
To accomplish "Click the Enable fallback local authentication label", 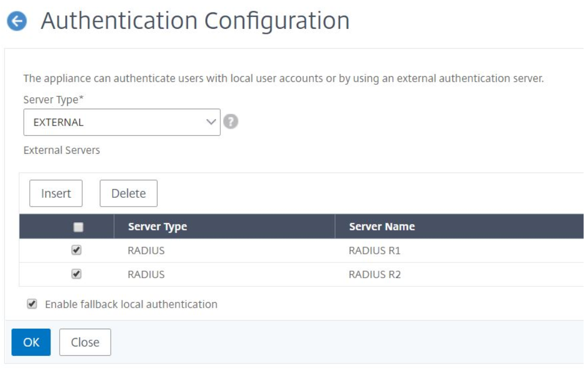I will click(131, 304).
